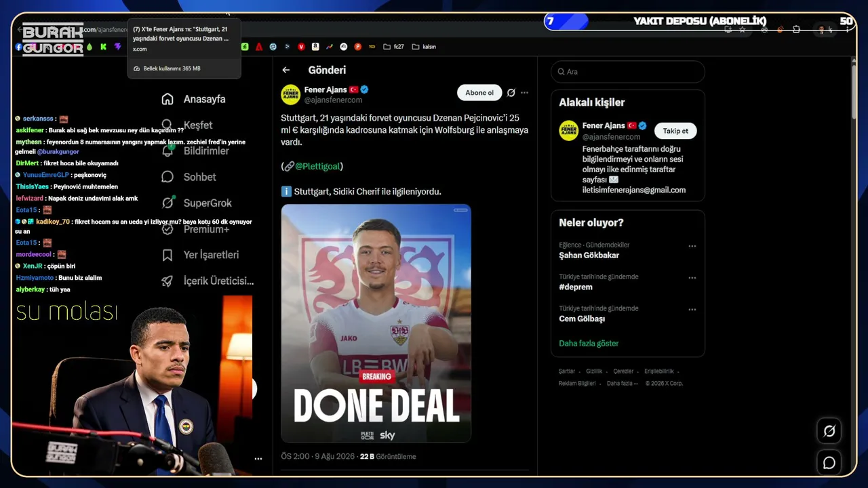This screenshot has height=488, width=868.
Task: Open the Erişilebilirlik footer link
Action: pyautogui.click(x=659, y=371)
